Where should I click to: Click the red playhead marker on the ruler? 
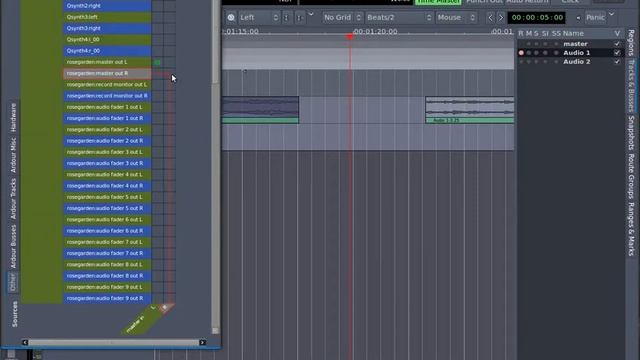pyautogui.click(x=350, y=37)
